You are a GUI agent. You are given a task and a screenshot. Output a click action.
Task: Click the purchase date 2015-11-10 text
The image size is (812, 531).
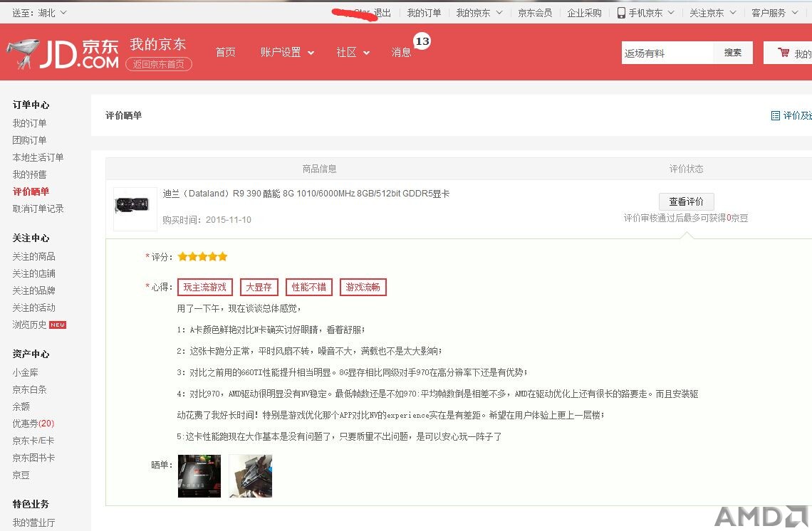coord(229,220)
